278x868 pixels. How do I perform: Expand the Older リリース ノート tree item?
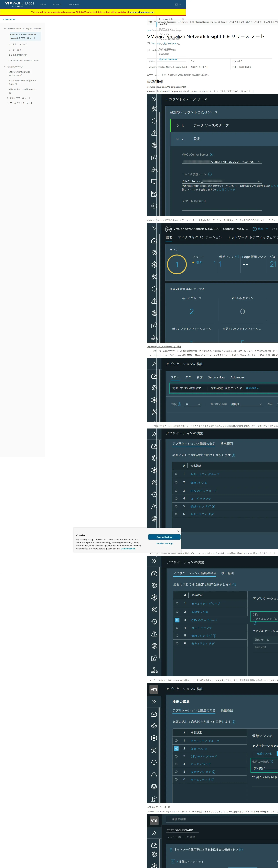point(8,98)
